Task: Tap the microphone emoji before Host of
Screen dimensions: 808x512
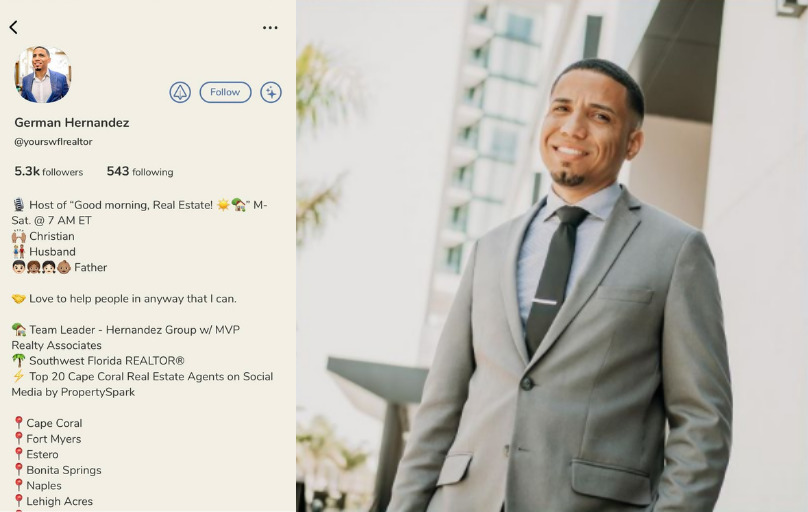Action: pyautogui.click(x=19, y=204)
